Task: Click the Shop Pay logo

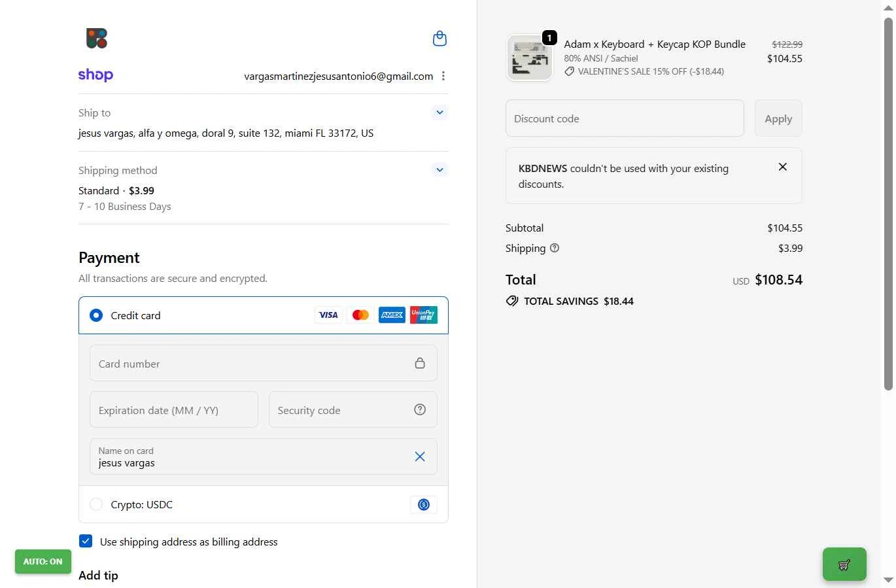Action: pyautogui.click(x=95, y=75)
